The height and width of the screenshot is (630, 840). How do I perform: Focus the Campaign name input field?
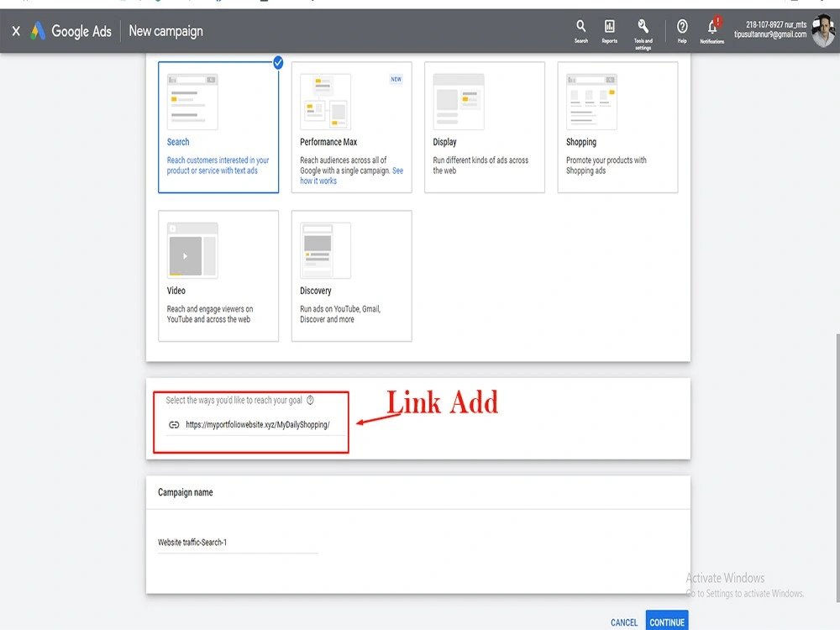pos(238,543)
